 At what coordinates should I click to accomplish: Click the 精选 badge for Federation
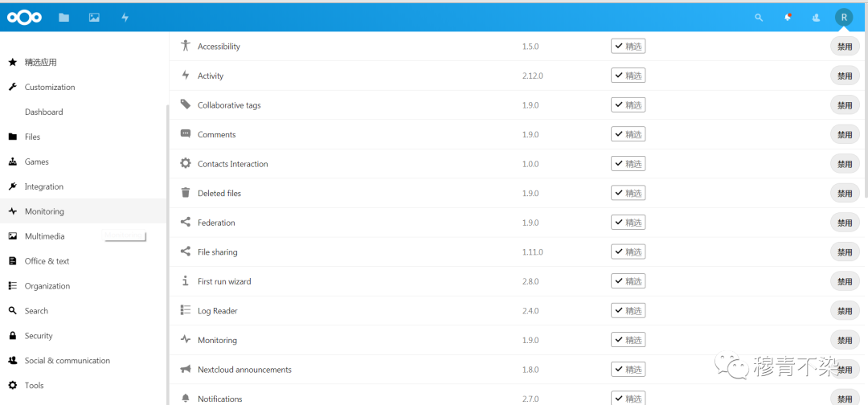coord(628,222)
